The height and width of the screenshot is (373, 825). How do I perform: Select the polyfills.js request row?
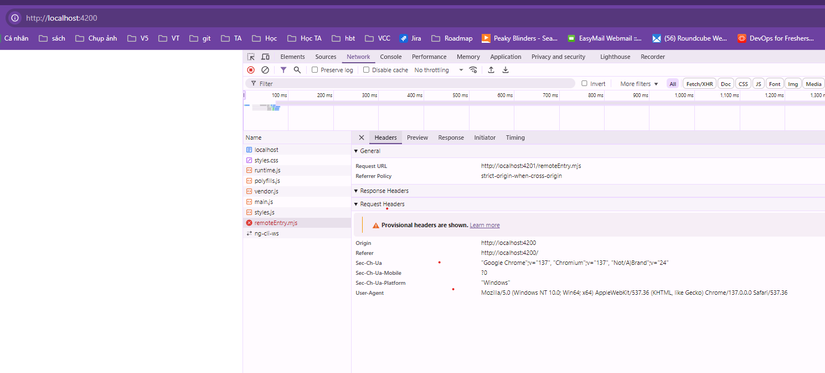pyautogui.click(x=297, y=181)
